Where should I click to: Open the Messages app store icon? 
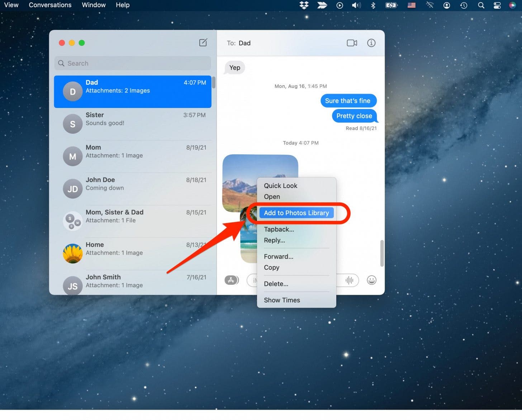pyautogui.click(x=232, y=280)
